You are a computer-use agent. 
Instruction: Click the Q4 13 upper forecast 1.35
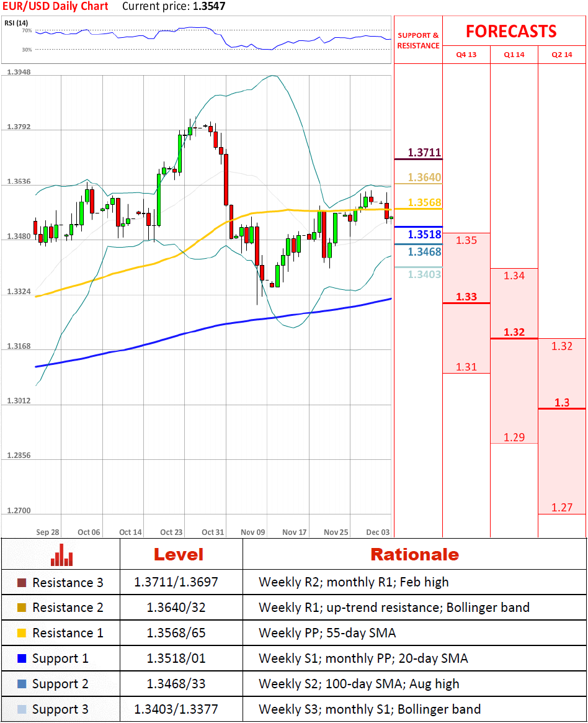(x=466, y=240)
